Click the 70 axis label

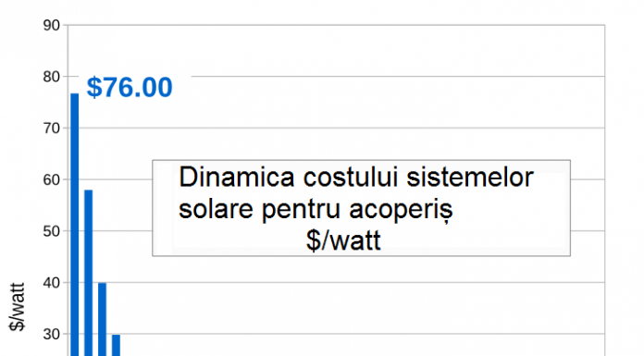coord(51,129)
